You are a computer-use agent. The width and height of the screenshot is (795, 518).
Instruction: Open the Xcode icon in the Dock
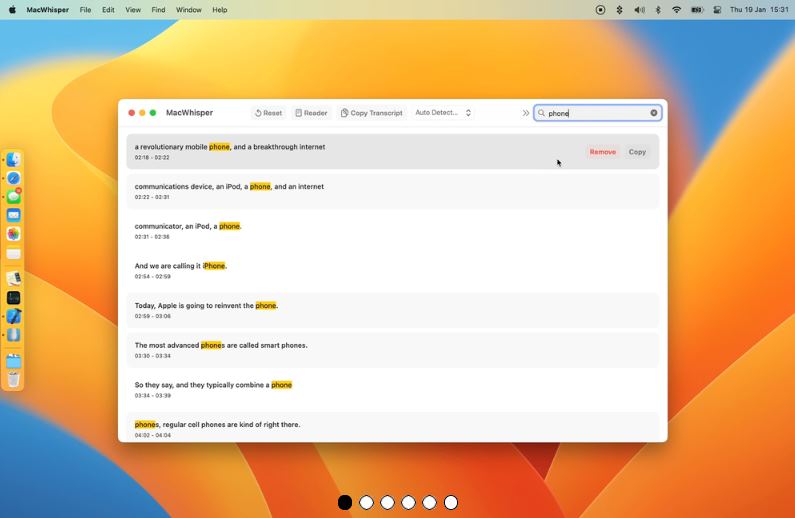pyautogui.click(x=13, y=316)
